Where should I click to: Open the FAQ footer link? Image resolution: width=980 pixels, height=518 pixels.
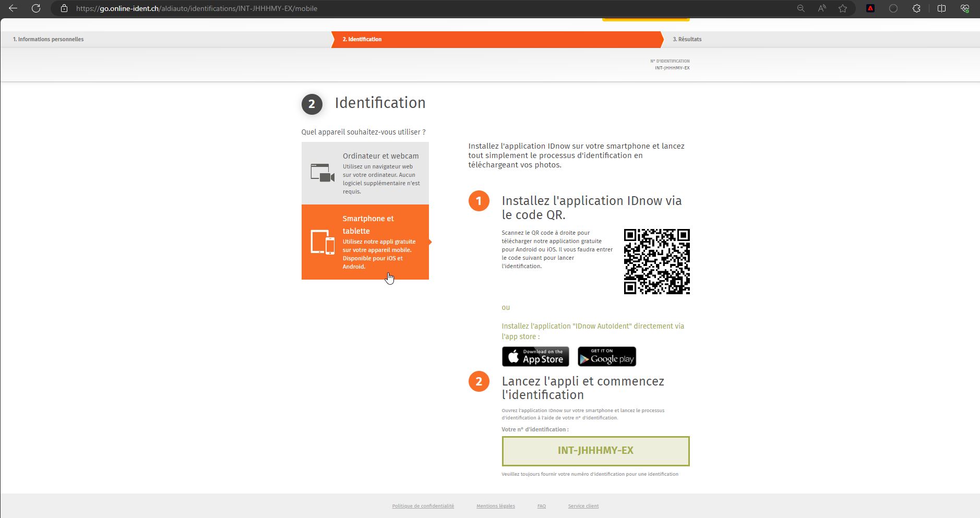(x=542, y=506)
